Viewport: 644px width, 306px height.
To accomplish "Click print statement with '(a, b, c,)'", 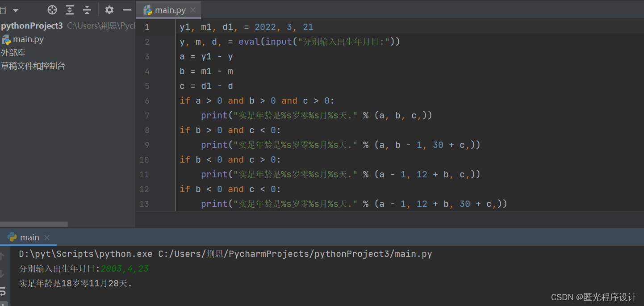I will (x=317, y=116).
